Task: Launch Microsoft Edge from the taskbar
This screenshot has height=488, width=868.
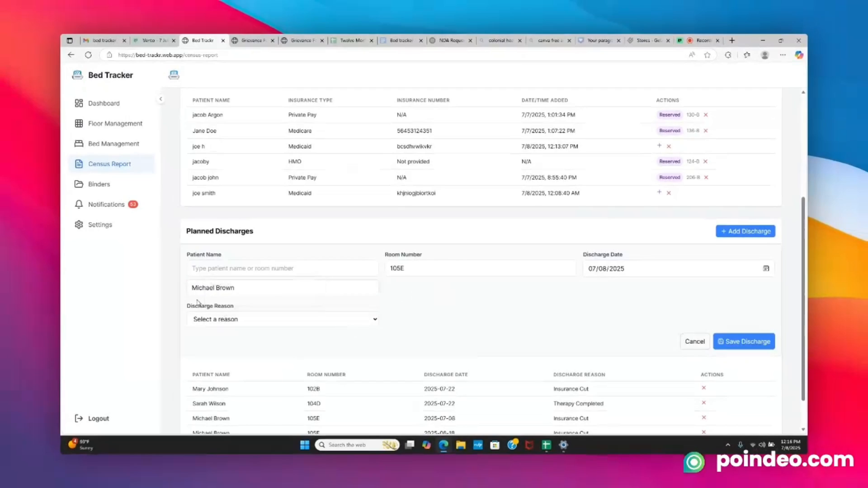Action: tap(443, 445)
